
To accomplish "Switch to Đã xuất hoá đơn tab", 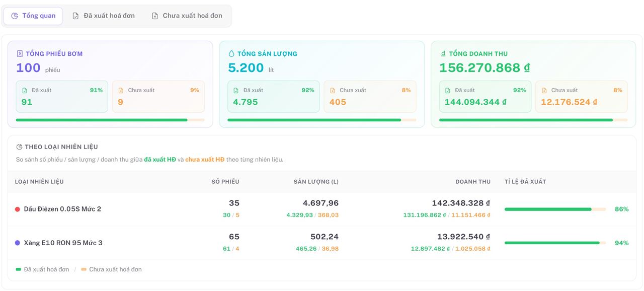I will [104, 16].
